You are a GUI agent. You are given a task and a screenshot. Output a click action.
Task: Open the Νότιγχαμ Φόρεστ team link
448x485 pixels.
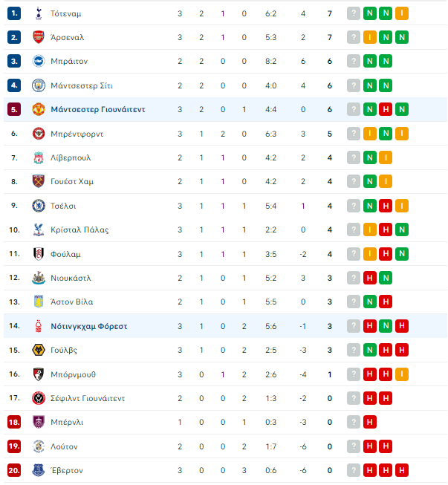[89, 326]
